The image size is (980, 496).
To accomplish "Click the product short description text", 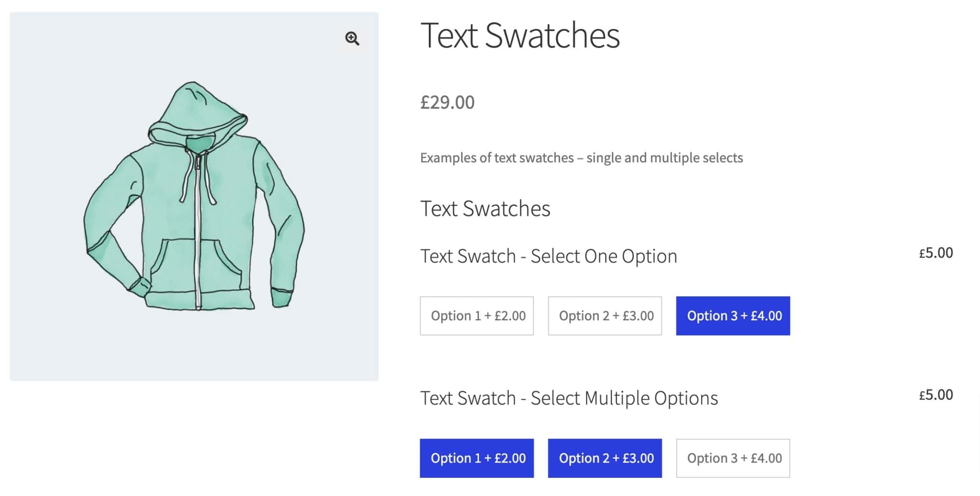I will pos(581,157).
